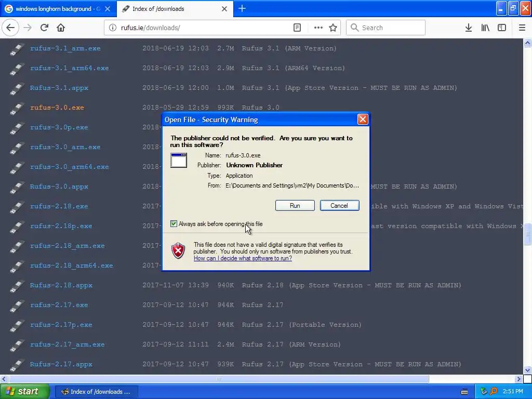Screen dimensions: 532x399
Task: Go back with the browser back arrow
Action: click(10, 28)
